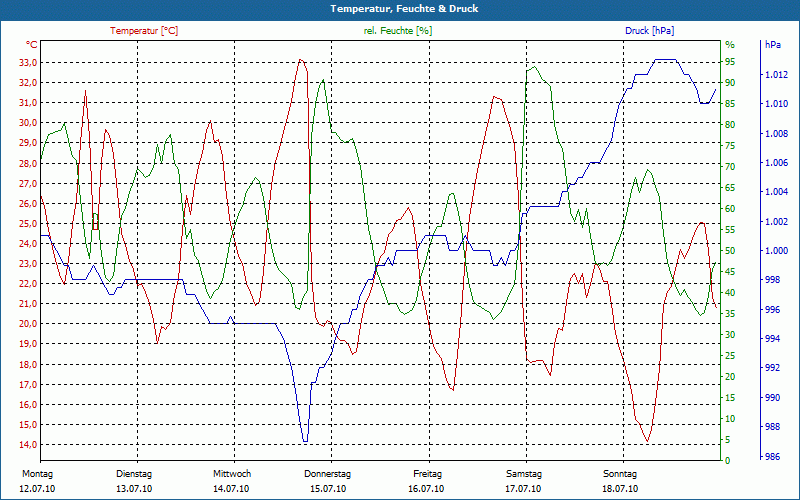Click the '29,0' temperature axis value
Viewport: 800px width, 500px height.
click(x=27, y=143)
